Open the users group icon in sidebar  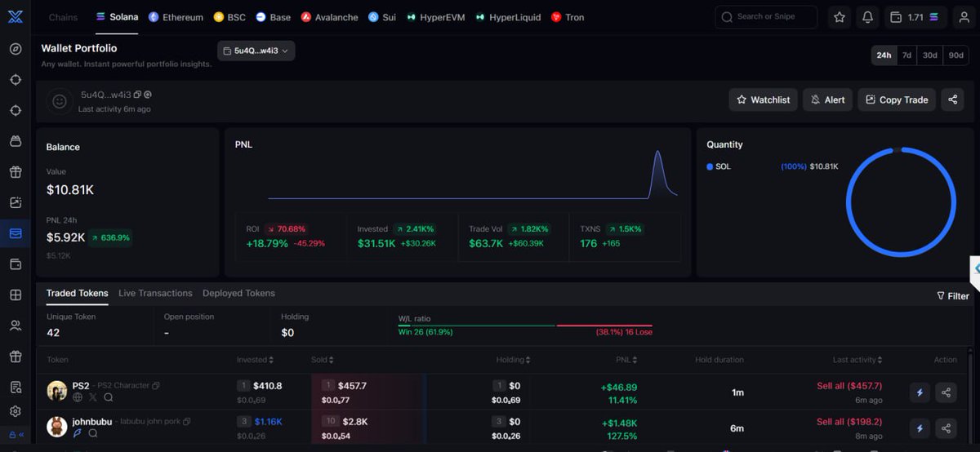point(16,326)
